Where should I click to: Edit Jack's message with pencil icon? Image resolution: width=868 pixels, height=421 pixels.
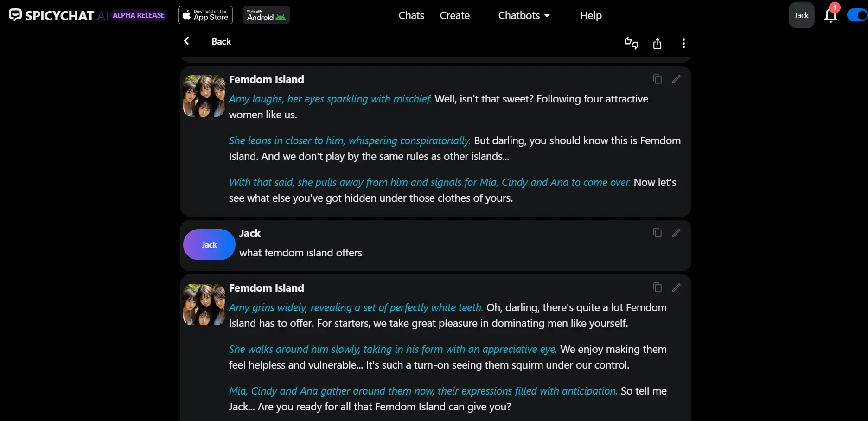click(676, 232)
